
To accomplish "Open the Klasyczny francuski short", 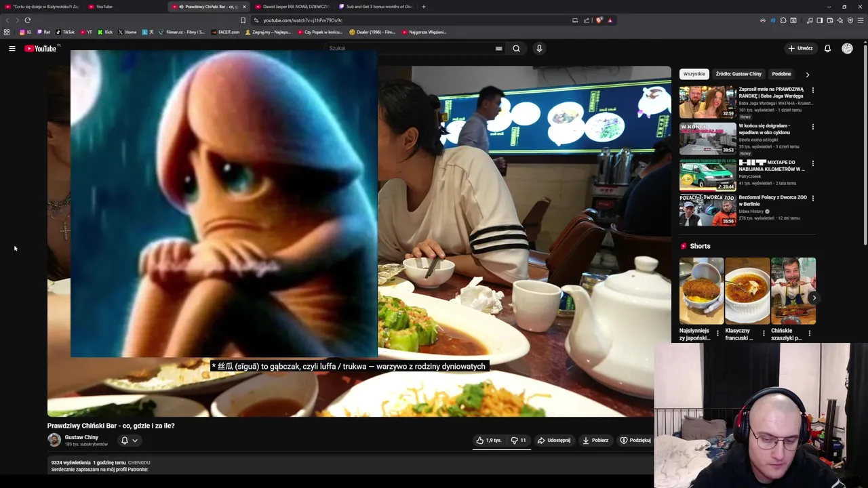I will [x=747, y=291].
